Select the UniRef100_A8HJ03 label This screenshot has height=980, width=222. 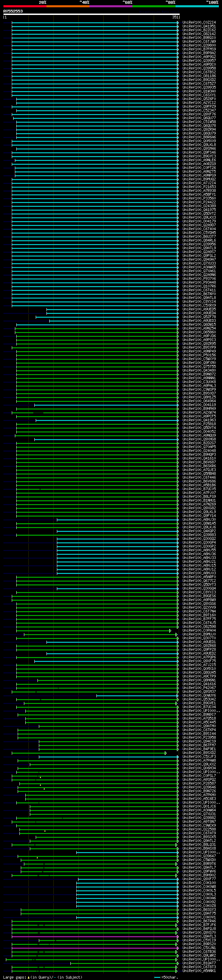pos(199,573)
